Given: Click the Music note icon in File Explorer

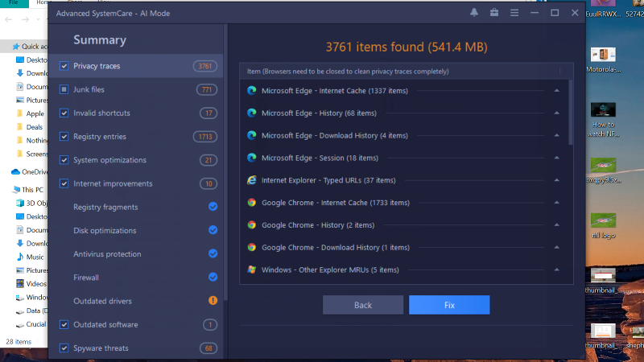Looking at the screenshot, I should pos(19,257).
